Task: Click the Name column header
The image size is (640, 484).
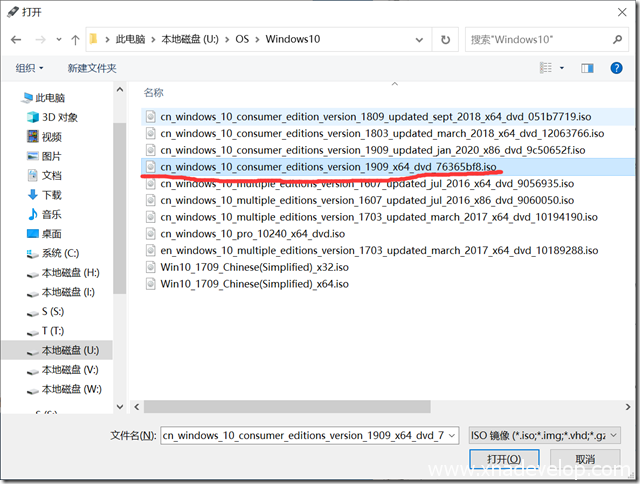Action: (x=153, y=92)
